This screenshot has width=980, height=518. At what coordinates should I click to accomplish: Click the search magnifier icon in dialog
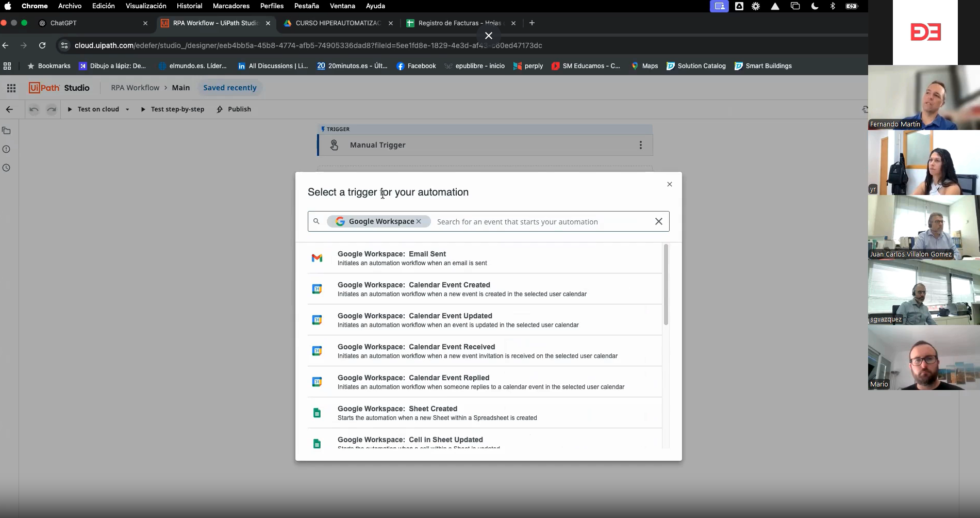tap(317, 221)
